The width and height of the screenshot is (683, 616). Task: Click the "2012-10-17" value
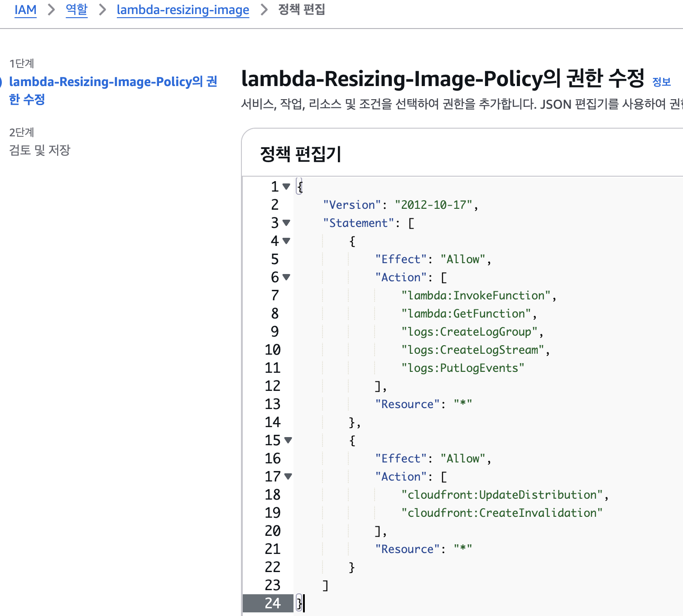[x=433, y=205]
